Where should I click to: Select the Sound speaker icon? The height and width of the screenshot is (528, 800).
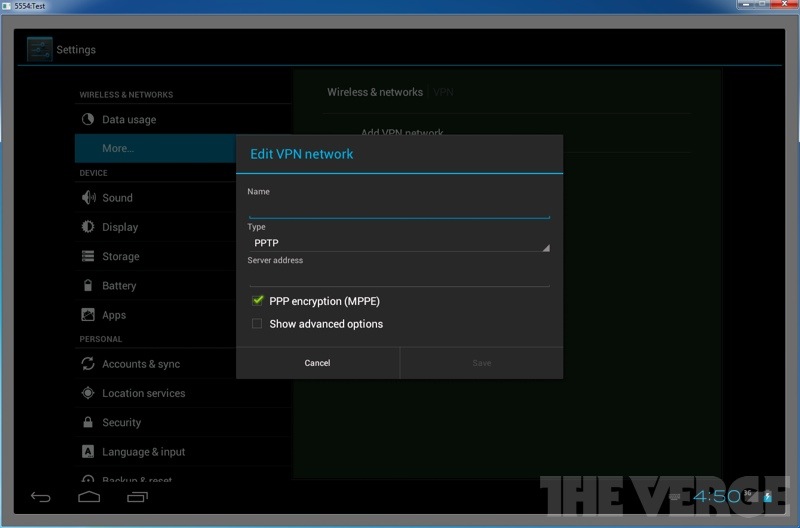point(88,198)
